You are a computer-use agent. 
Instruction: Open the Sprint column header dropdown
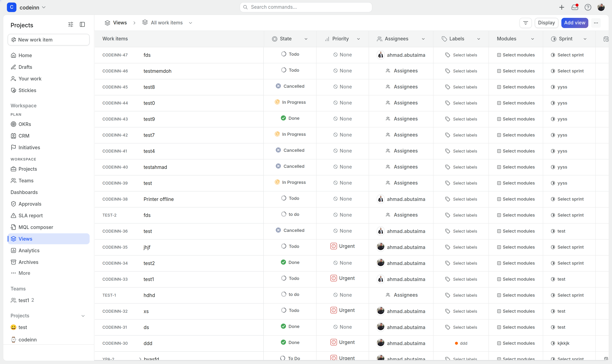(585, 39)
